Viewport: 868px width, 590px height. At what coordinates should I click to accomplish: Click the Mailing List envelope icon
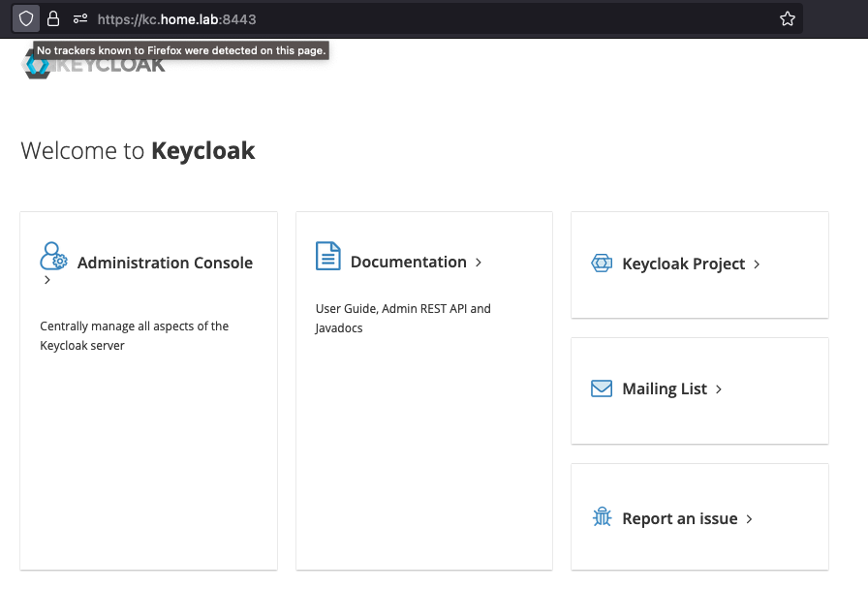click(x=602, y=388)
